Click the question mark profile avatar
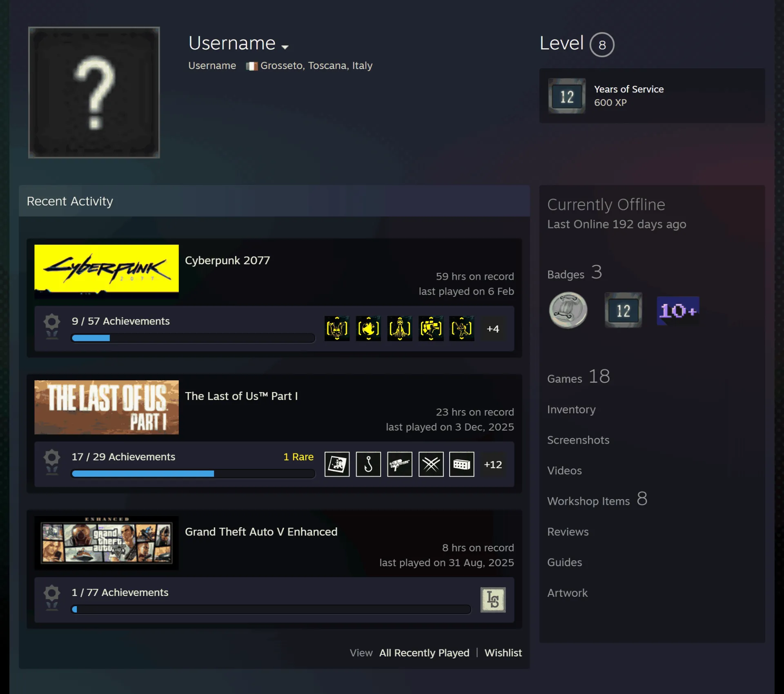This screenshot has width=784, height=694. [94, 92]
